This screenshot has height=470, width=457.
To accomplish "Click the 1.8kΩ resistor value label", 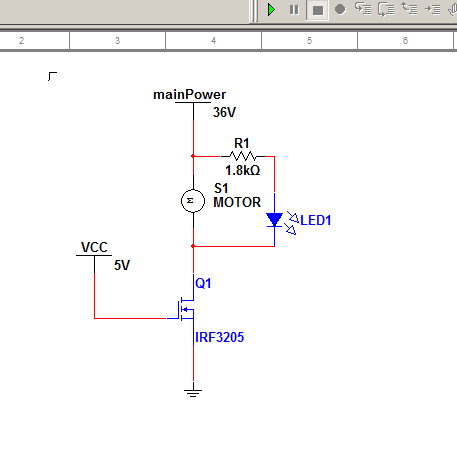I will pos(243,170).
